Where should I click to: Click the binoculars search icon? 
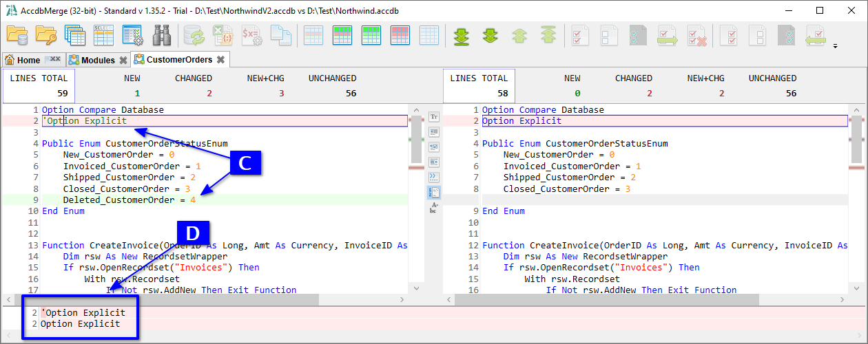coord(161,34)
